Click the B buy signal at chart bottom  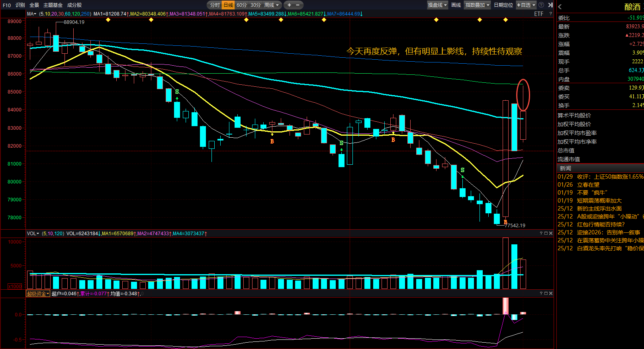click(505, 222)
